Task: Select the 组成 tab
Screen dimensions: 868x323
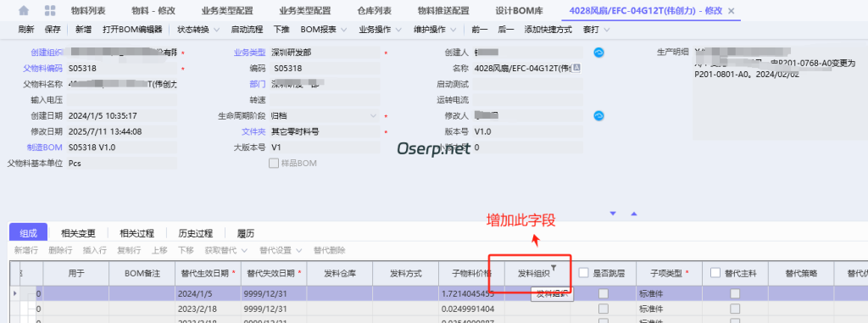Action: pyautogui.click(x=28, y=233)
